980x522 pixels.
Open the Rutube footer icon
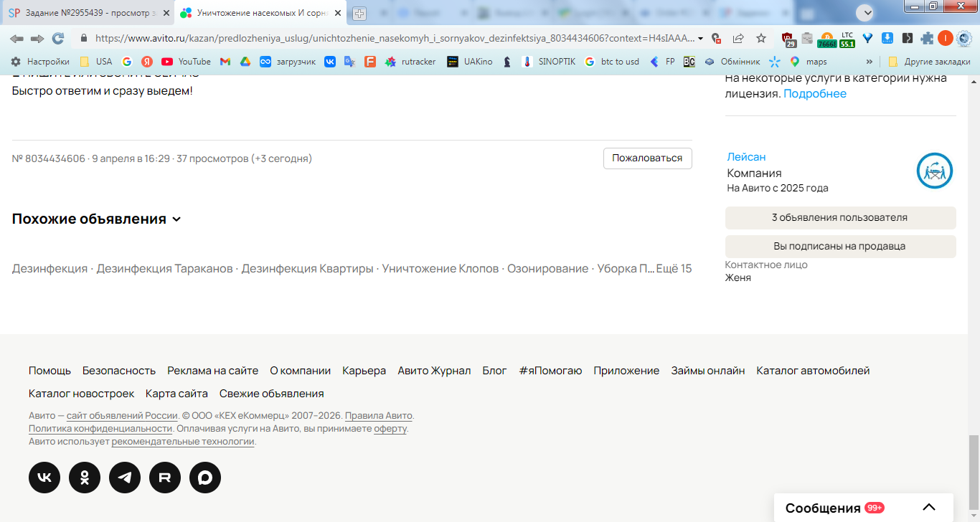165,478
